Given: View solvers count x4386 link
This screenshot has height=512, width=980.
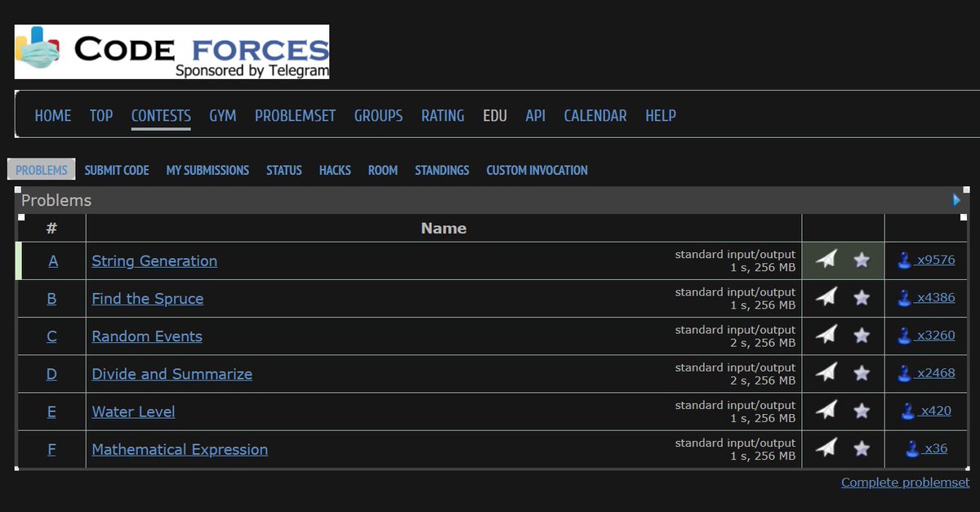Looking at the screenshot, I should pos(936,298).
